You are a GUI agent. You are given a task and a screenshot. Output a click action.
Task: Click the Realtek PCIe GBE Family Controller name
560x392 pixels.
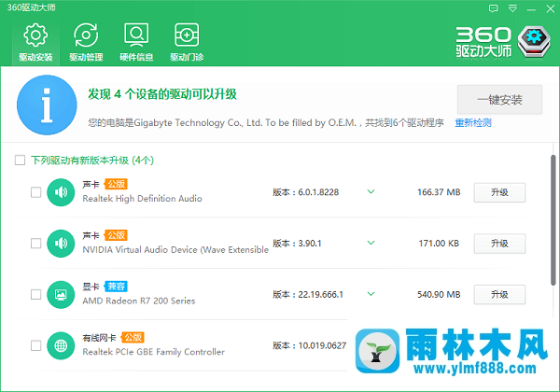(154, 352)
